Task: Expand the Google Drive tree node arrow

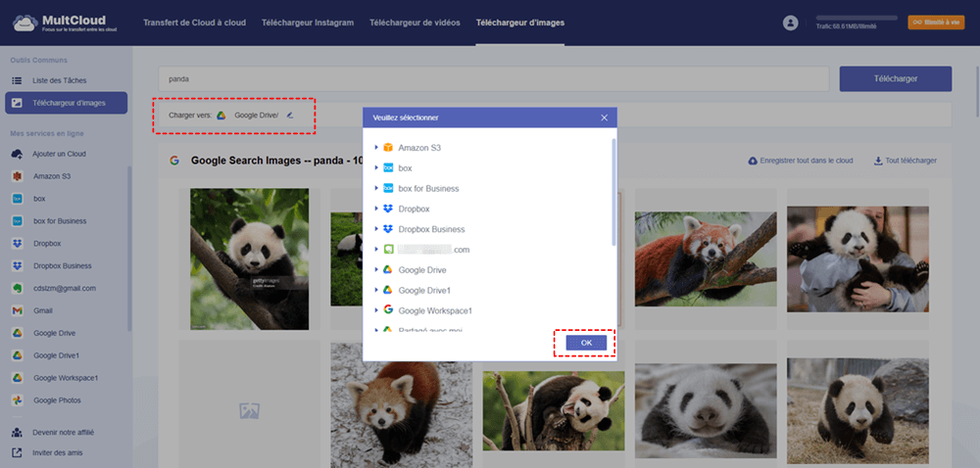Action: [x=376, y=269]
